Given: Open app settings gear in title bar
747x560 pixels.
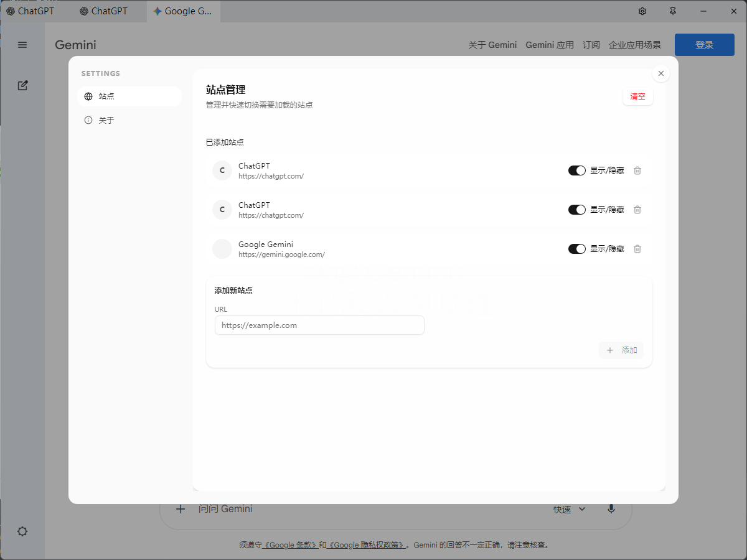Looking at the screenshot, I should pos(642,11).
